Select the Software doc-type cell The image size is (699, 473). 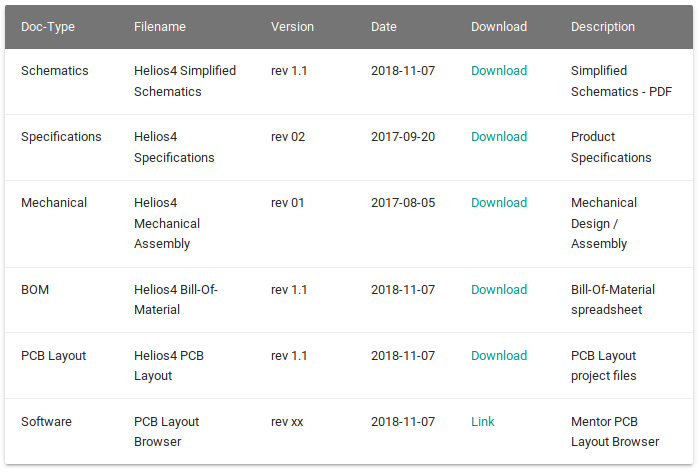click(46, 421)
